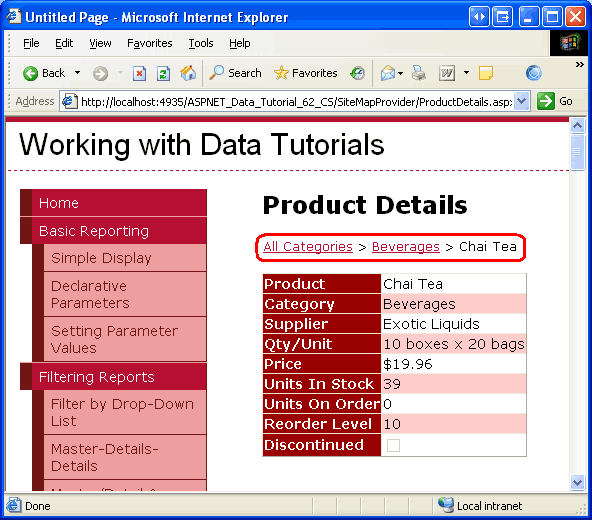The width and height of the screenshot is (592, 520).
Task: Toggle the Discontinued checkbox
Action: click(x=393, y=445)
